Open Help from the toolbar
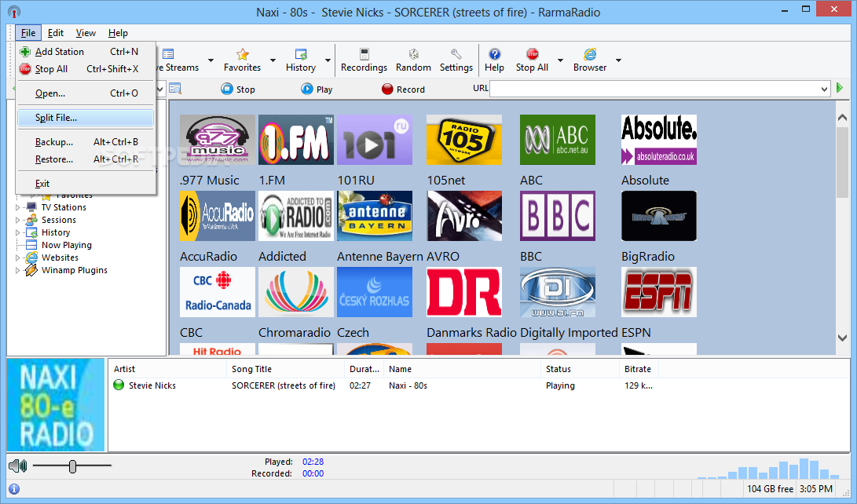The image size is (857, 504). [494, 60]
